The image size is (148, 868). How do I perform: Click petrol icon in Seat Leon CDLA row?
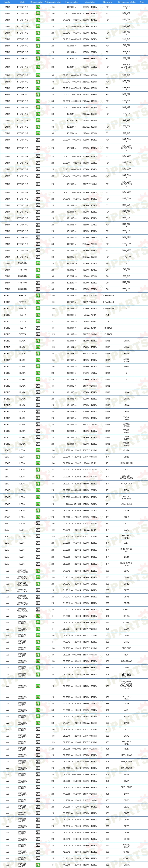tap(38, 517)
